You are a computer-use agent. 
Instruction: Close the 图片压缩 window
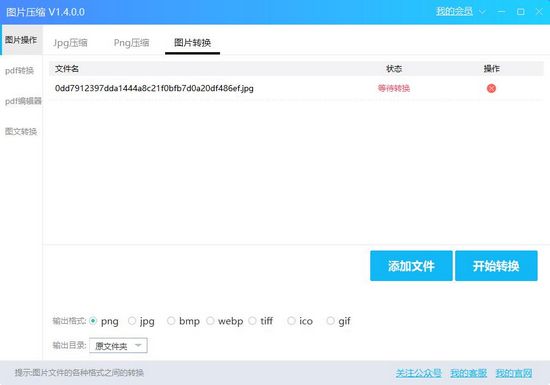539,12
